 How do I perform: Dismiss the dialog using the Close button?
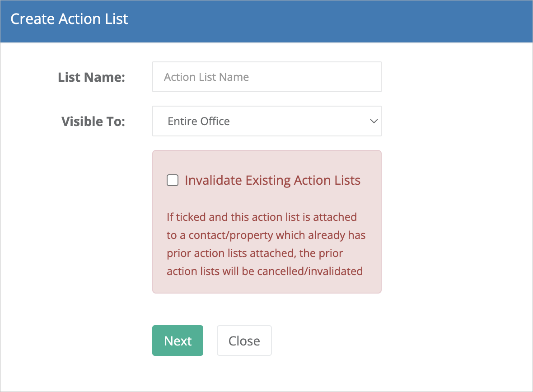pyautogui.click(x=244, y=341)
